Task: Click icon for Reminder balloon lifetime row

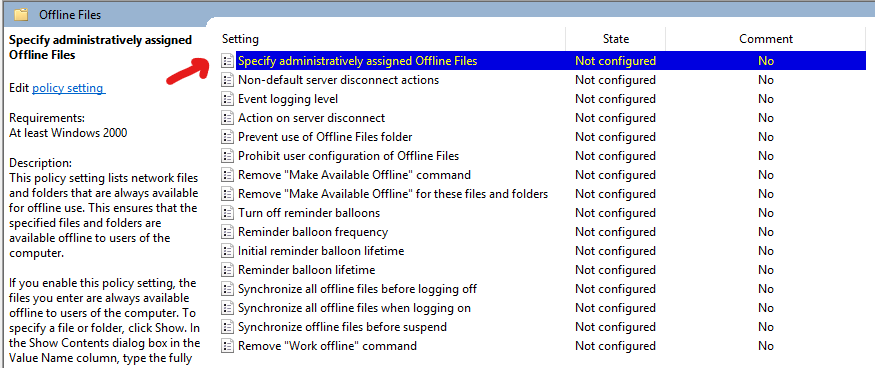Action: pyautogui.click(x=227, y=270)
